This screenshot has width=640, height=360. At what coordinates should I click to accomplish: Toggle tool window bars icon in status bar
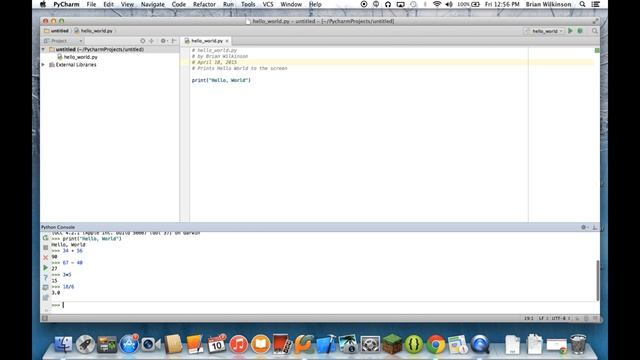click(x=45, y=318)
